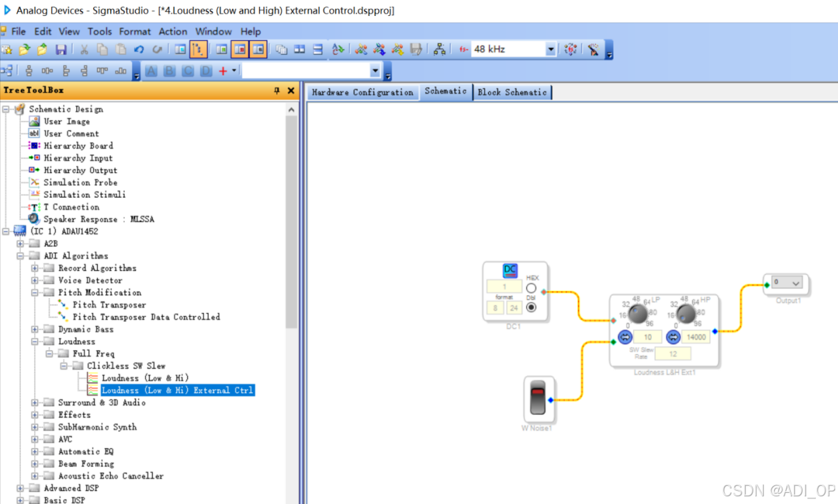The image size is (838, 504).
Task: Click the letter D toolbar button
Action: coord(206,71)
